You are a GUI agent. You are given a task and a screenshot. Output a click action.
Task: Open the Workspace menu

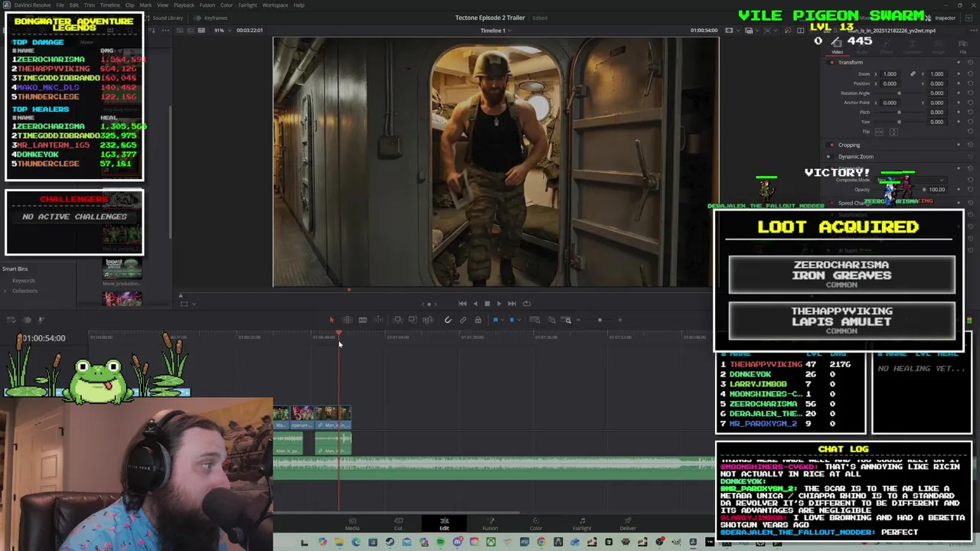275,5
